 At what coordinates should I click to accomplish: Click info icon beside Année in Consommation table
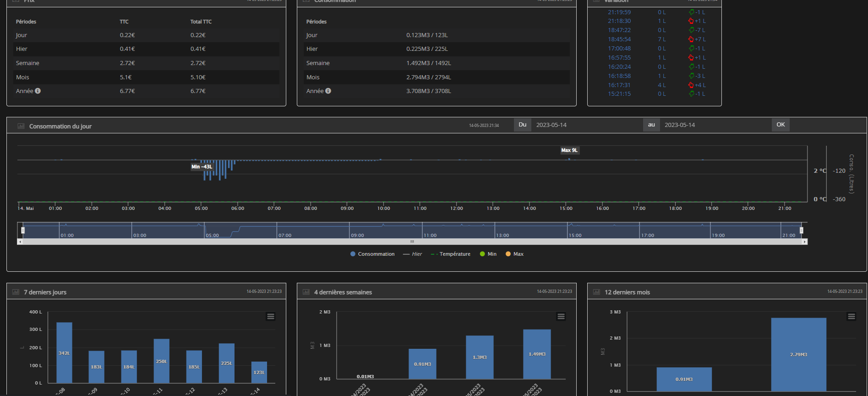click(x=328, y=91)
